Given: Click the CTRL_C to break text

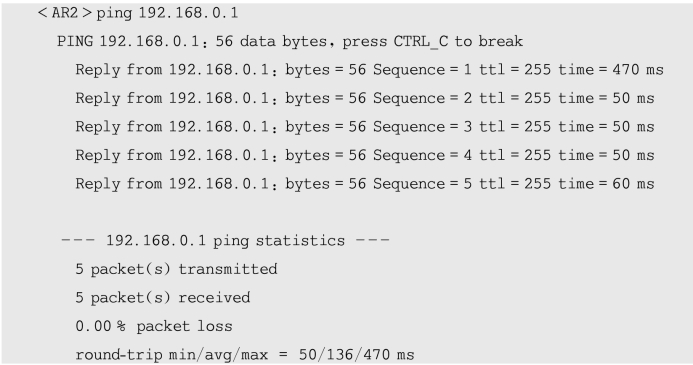Looking at the screenshot, I should pos(458,42).
